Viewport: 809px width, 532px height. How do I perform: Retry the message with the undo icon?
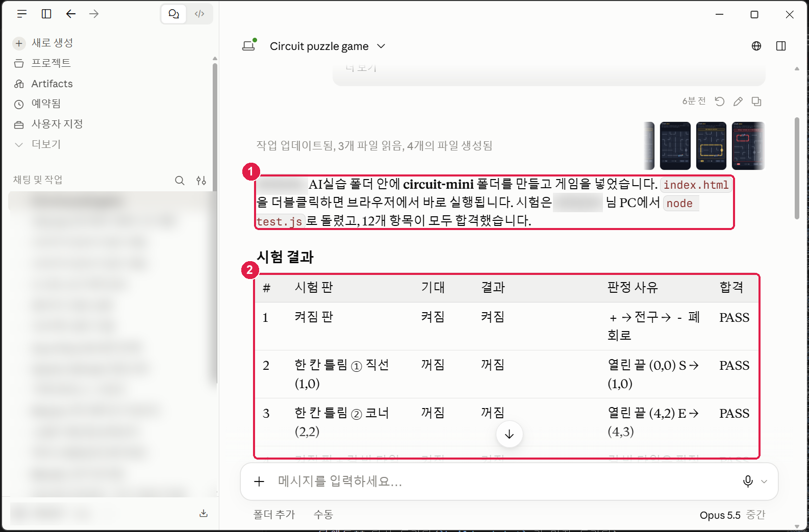(720, 102)
